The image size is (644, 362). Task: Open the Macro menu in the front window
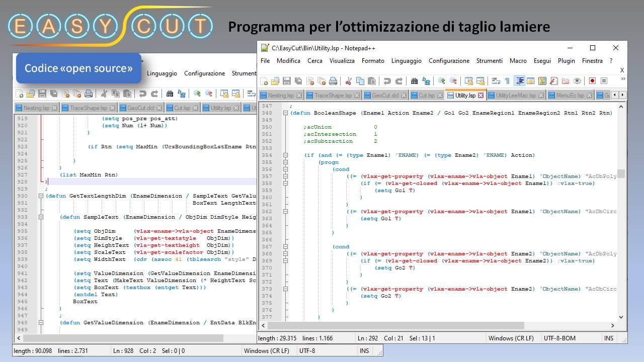[x=518, y=61]
